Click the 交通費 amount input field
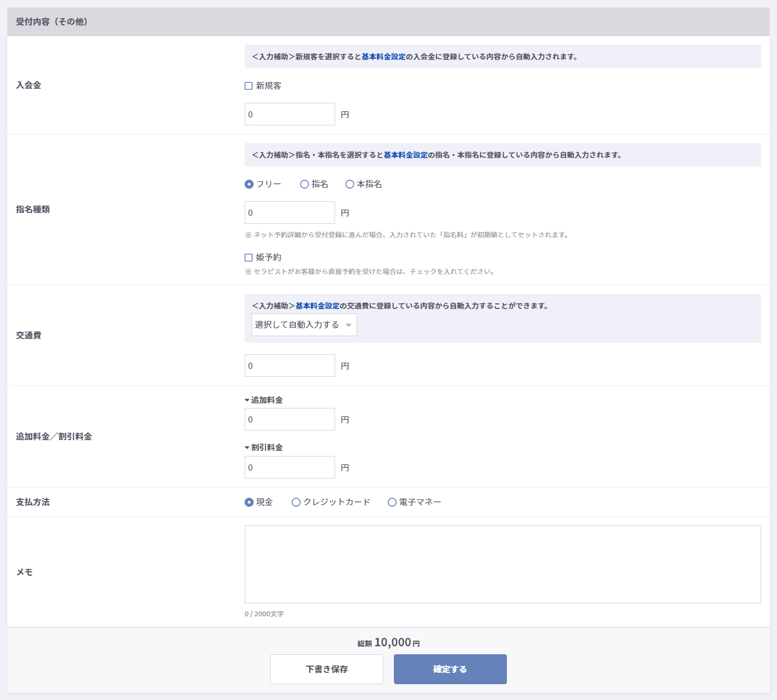This screenshot has width=777, height=700. [290, 366]
